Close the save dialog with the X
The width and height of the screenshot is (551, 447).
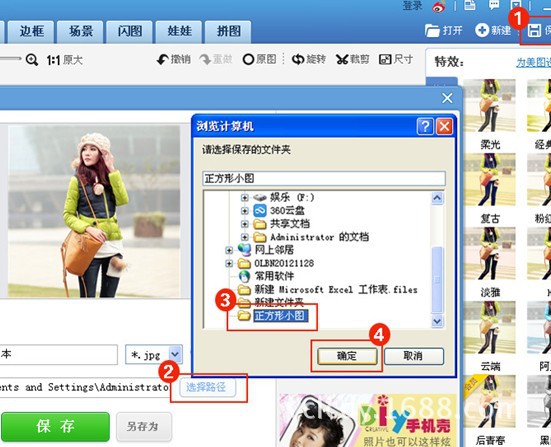coord(447,98)
